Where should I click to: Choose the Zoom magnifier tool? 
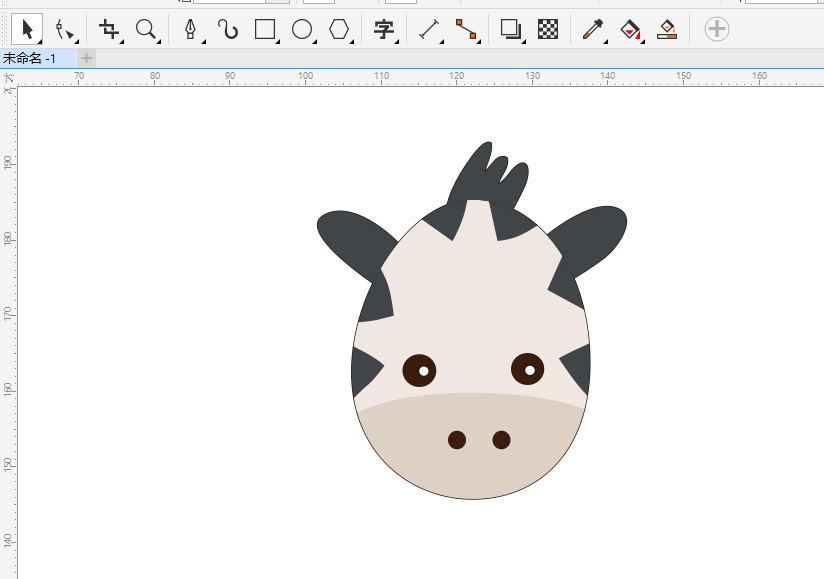(146, 29)
